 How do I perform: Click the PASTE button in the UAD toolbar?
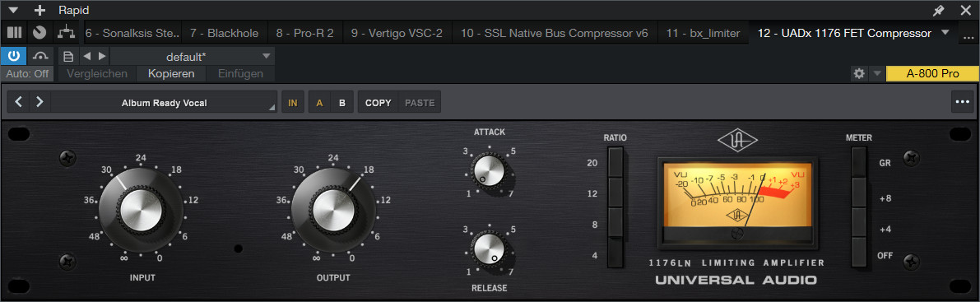pyautogui.click(x=420, y=103)
